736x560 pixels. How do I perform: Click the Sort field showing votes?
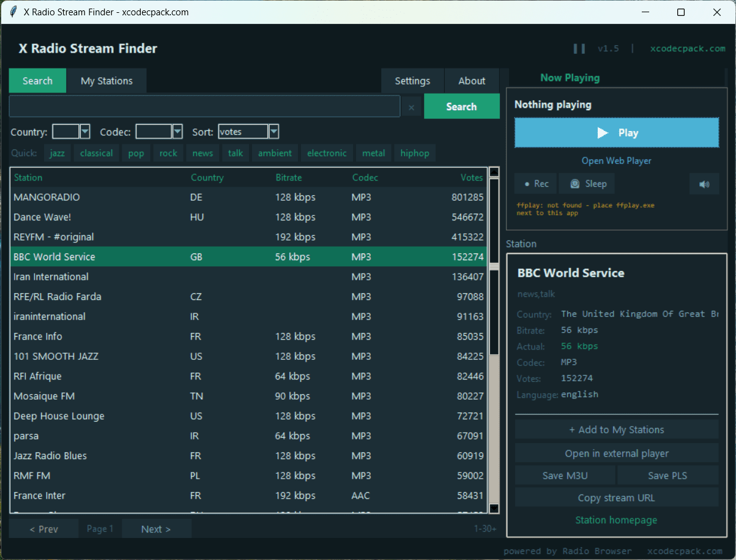coord(243,132)
